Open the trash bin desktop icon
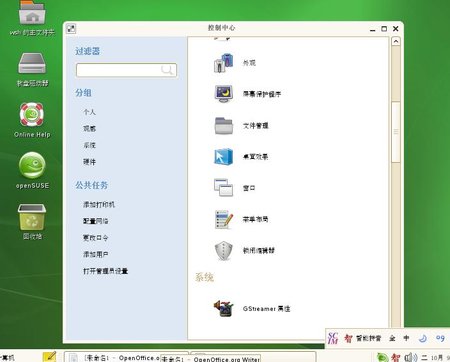Viewport: 450px width, 362px height. (32, 217)
